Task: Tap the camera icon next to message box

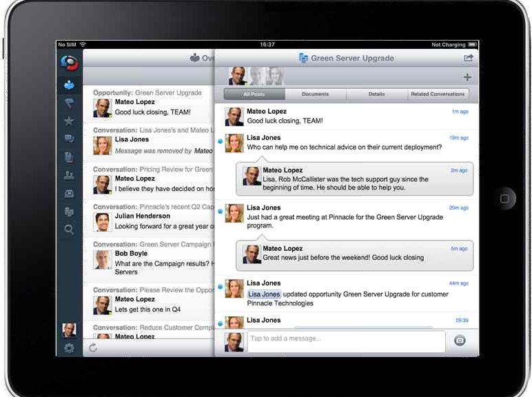Action: tap(460, 340)
